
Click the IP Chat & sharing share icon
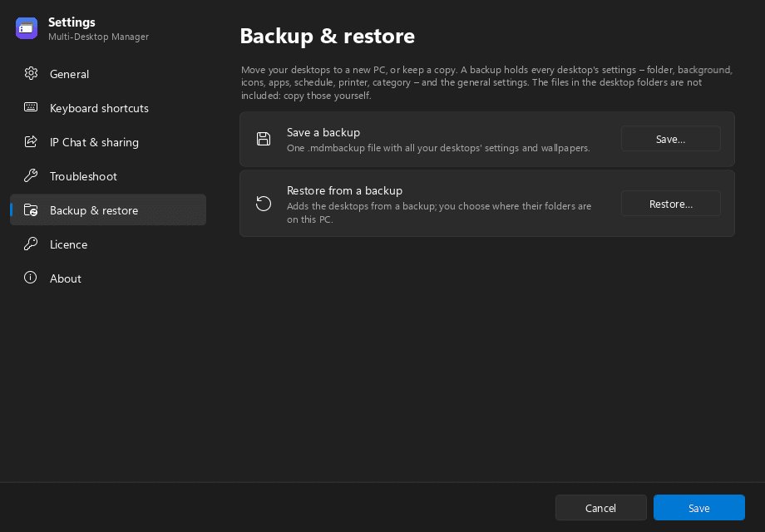tap(31, 142)
